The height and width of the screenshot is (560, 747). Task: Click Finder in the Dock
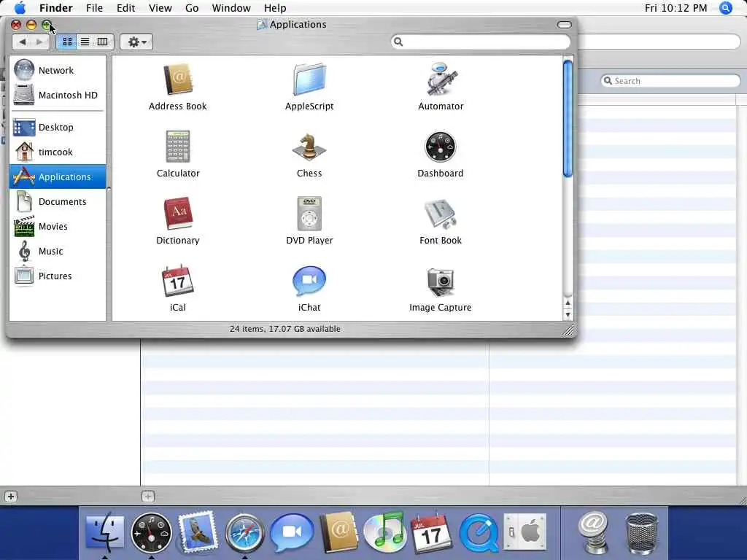(104, 532)
